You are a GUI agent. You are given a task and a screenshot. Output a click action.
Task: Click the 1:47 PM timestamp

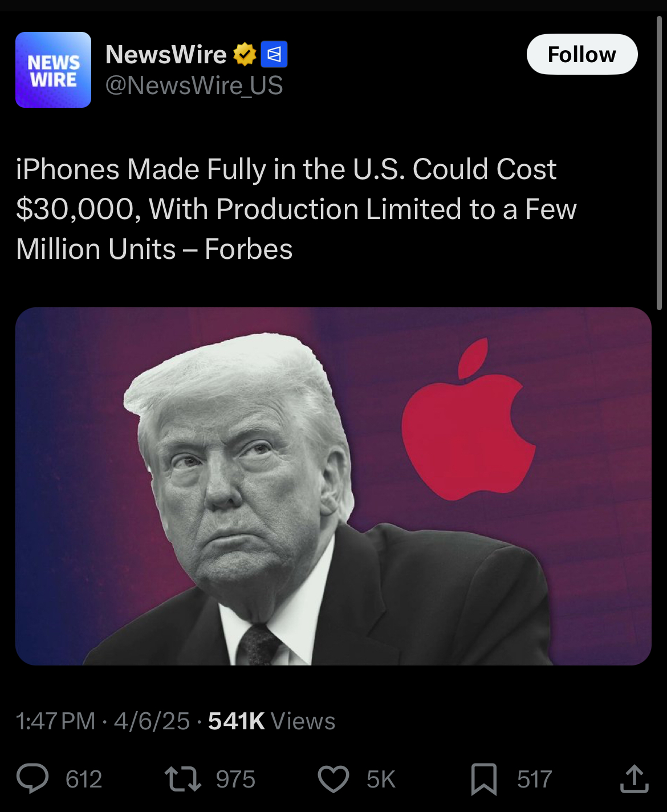55,721
